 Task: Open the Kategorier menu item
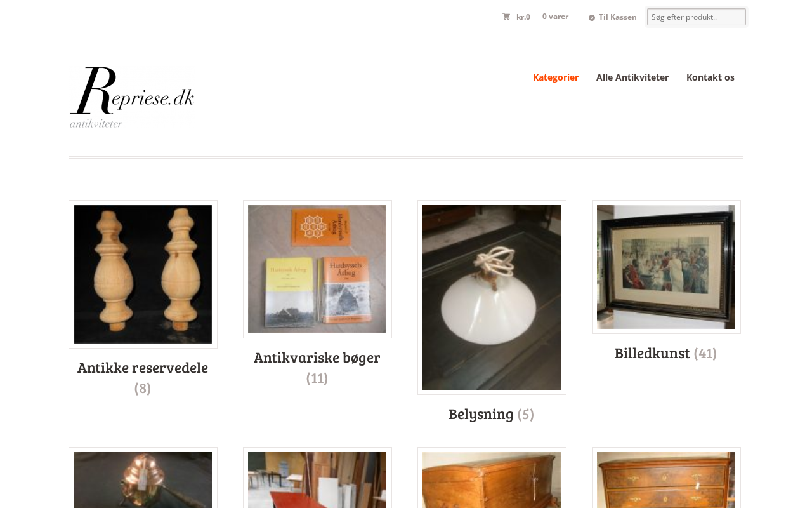tap(556, 77)
